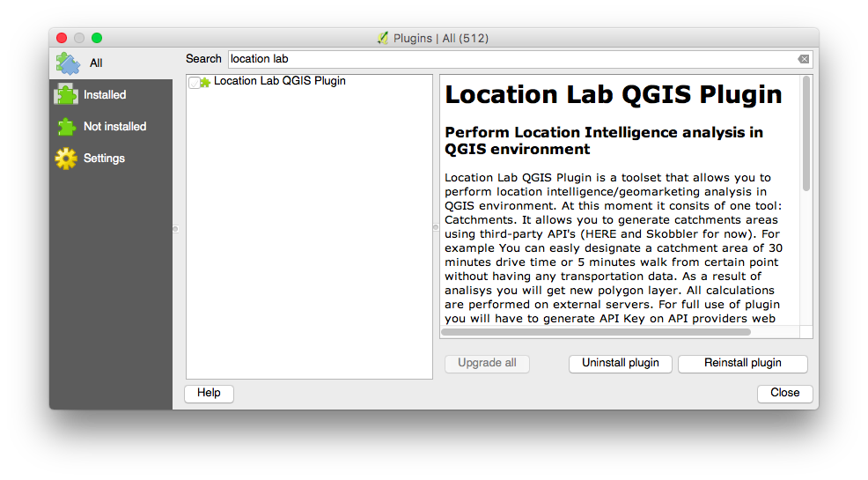Select the All plugins puzzle icon
Image resolution: width=868 pixels, height=480 pixels.
pos(68,63)
